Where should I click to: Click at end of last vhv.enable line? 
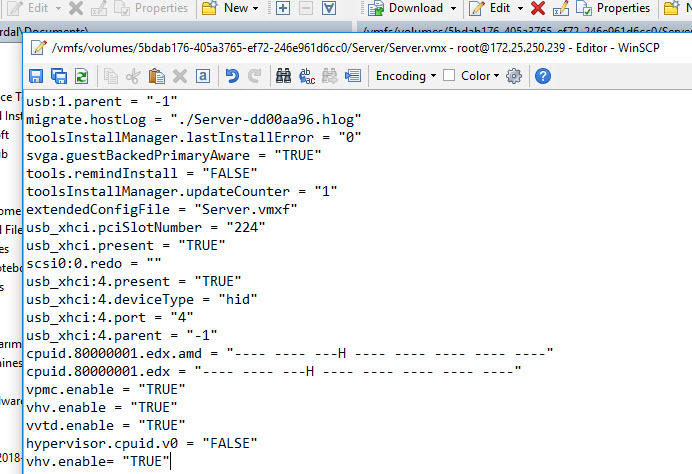point(171,460)
